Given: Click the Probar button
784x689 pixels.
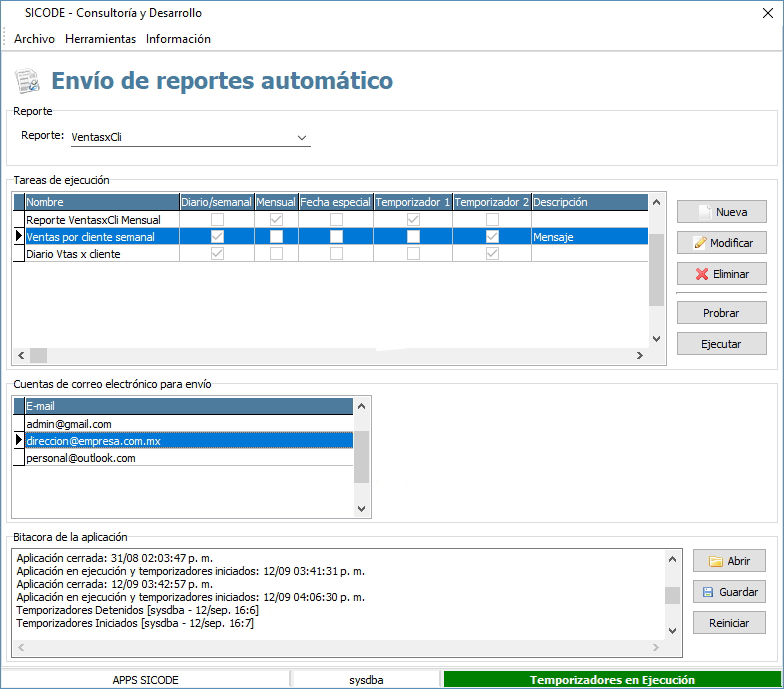Looking at the screenshot, I should pos(722,313).
